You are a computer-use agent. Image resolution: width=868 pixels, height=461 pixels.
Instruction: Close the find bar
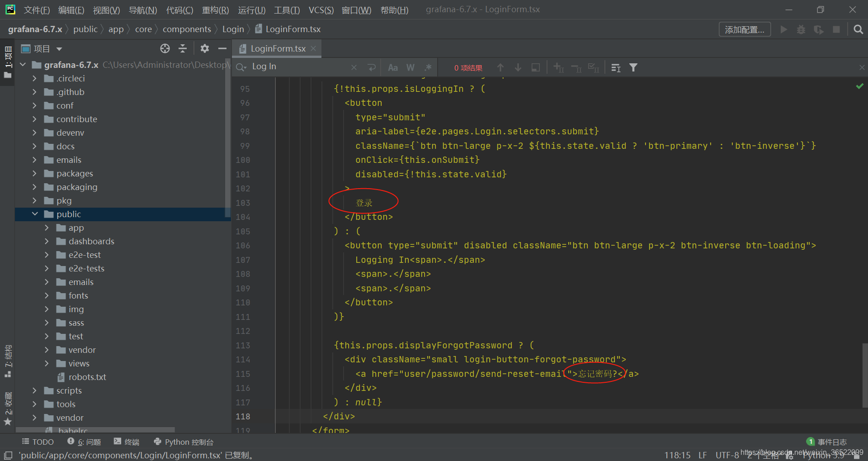click(x=862, y=67)
